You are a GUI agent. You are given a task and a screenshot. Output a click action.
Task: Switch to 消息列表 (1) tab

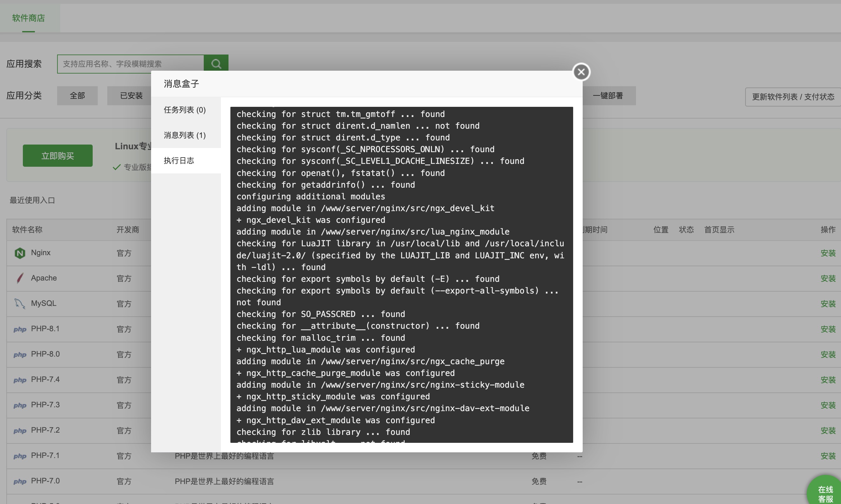185,135
